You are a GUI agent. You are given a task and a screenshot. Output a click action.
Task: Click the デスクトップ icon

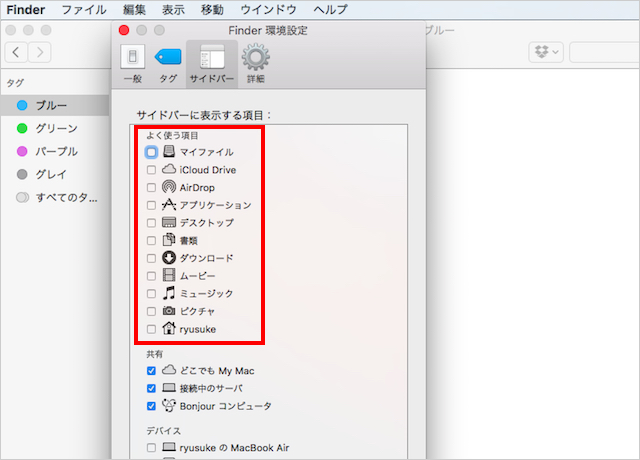coord(169,222)
